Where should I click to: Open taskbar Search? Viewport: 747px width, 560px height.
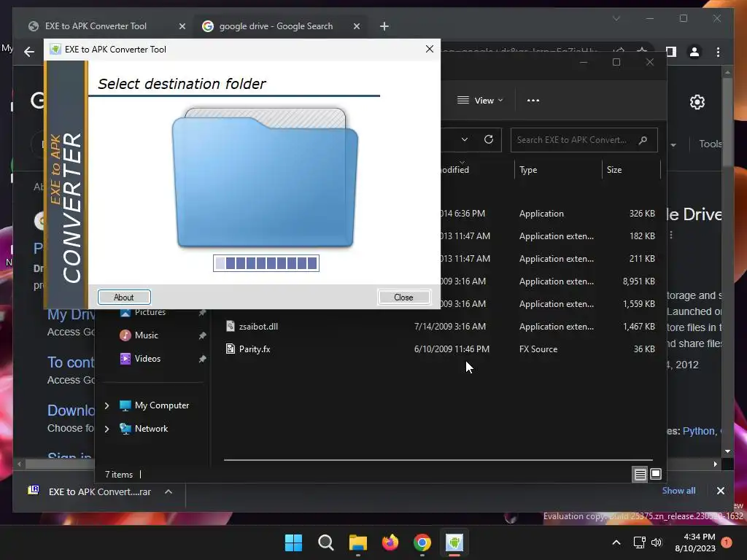pyautogui.click(x=326, y=542)
